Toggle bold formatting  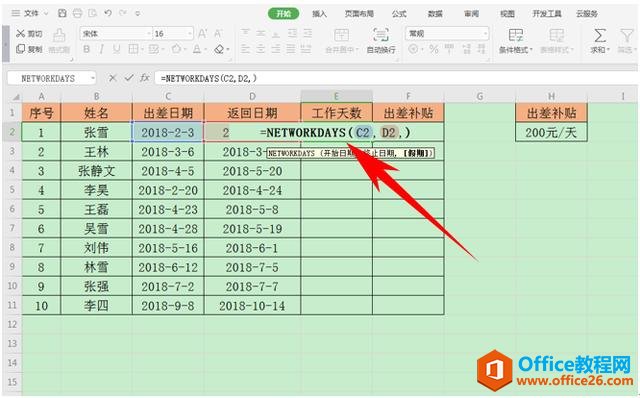pyautogui.click(x=86, y=49)
